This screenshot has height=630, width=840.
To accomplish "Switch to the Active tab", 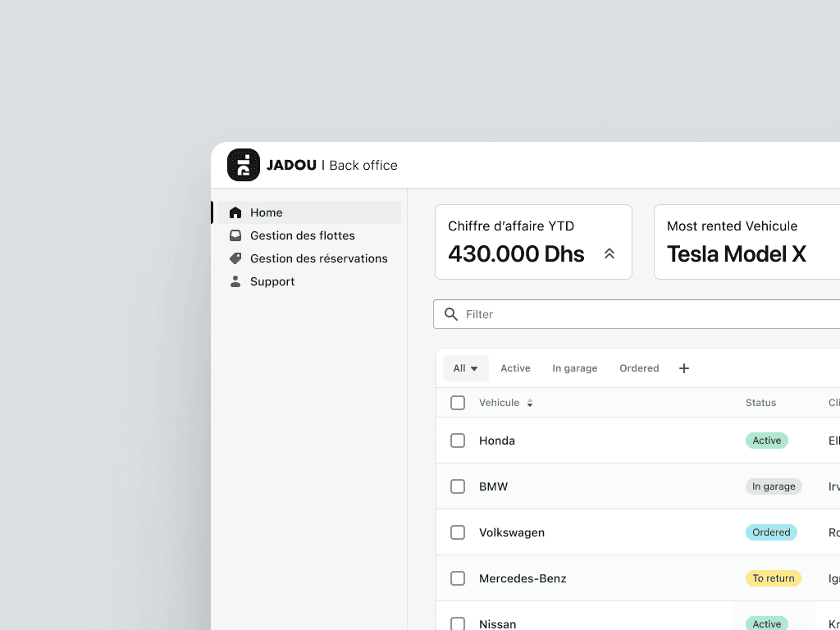I will point(515,368).
